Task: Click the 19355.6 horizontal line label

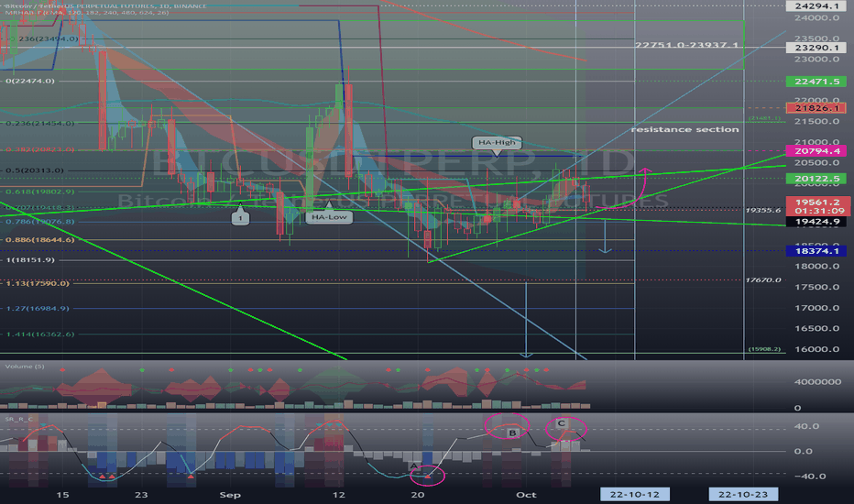Action: (x=763, y=210)
